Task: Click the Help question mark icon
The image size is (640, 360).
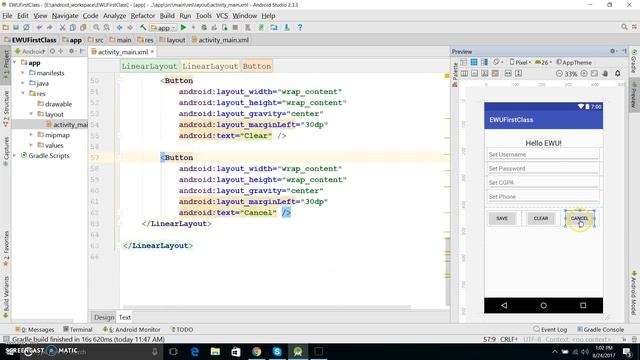Action: [300, 27]
